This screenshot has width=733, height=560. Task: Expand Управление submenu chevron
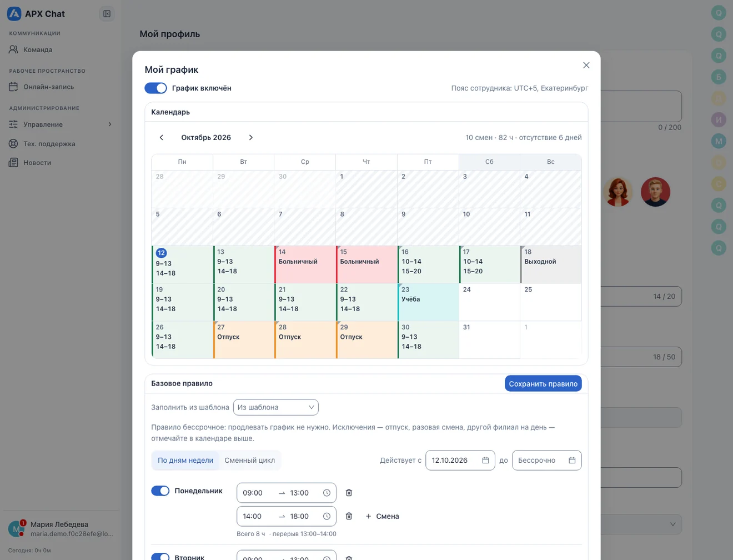(109, 124)
